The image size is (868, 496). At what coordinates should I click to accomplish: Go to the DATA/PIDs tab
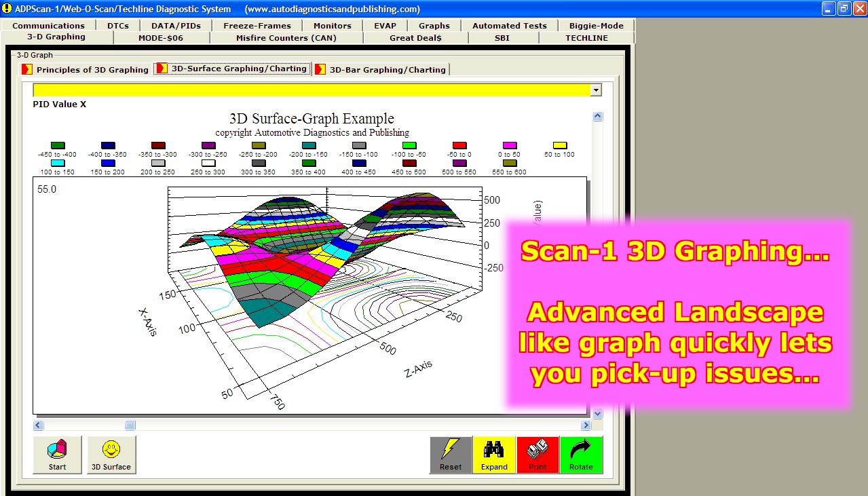click(176, 26)
